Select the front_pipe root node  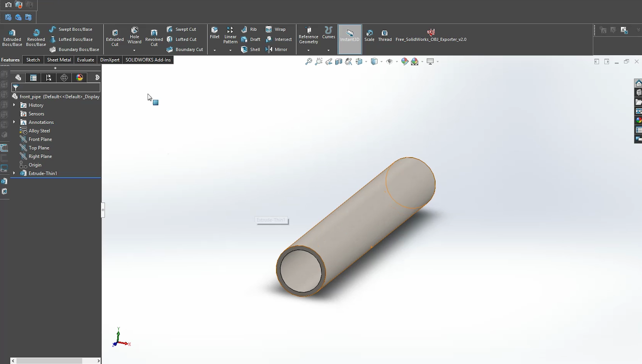56,97
